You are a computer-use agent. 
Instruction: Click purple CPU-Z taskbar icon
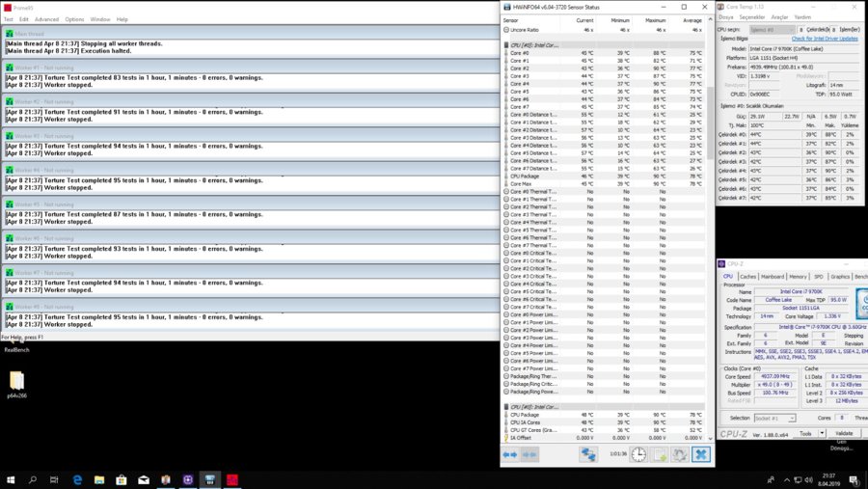point(188,479)
